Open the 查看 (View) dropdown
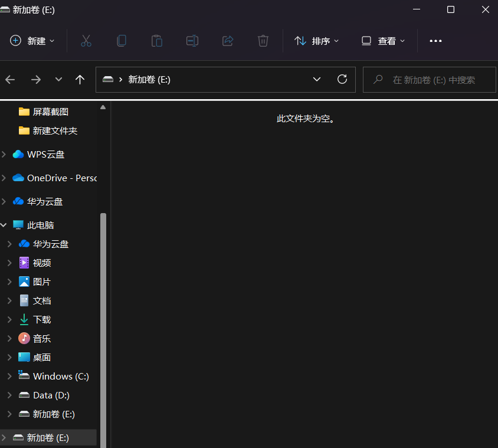This screenshot has height=448, width=498. click(384, 41)
